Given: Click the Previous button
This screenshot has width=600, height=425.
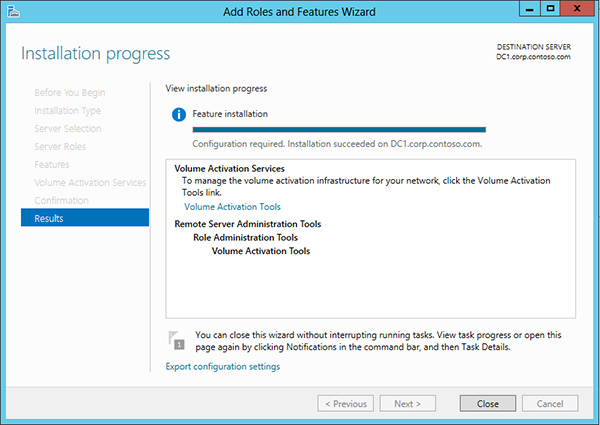Looking at the screenshot, I should (346, 404).
